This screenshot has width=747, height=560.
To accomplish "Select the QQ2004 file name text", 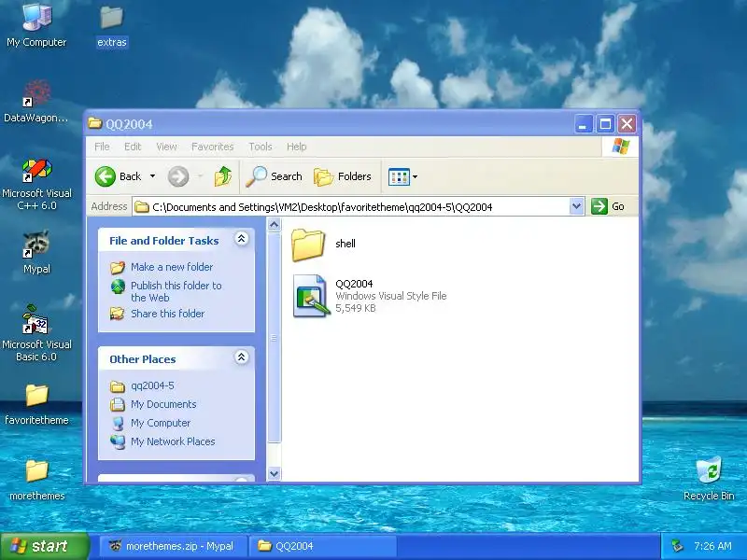I will click(354, 284).
